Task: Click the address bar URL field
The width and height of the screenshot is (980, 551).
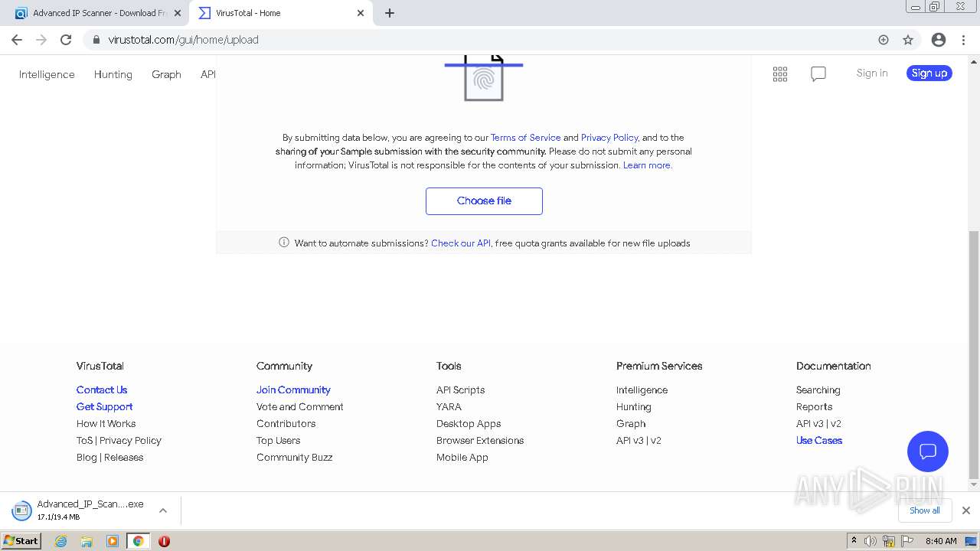Action: (490, 40)
